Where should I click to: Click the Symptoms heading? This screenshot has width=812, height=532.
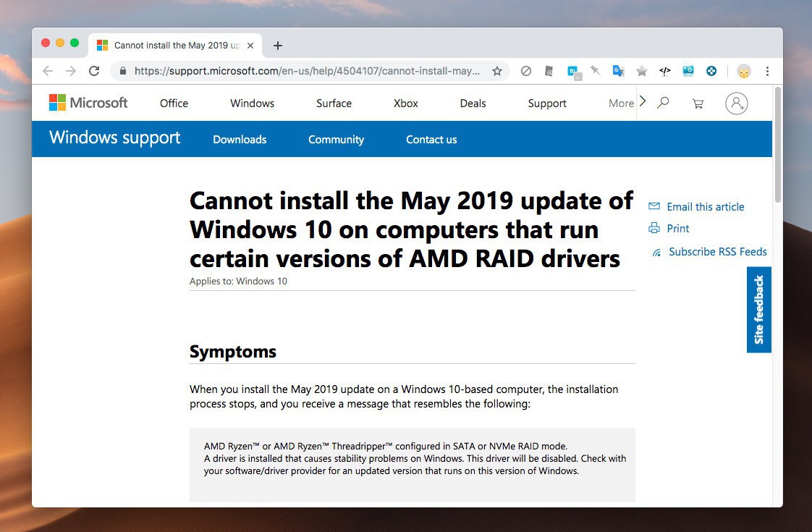(x=233, y=352)
